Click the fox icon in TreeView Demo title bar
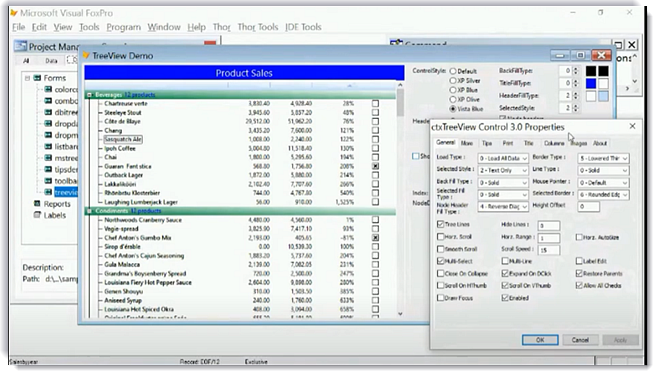 click(86, 55)
